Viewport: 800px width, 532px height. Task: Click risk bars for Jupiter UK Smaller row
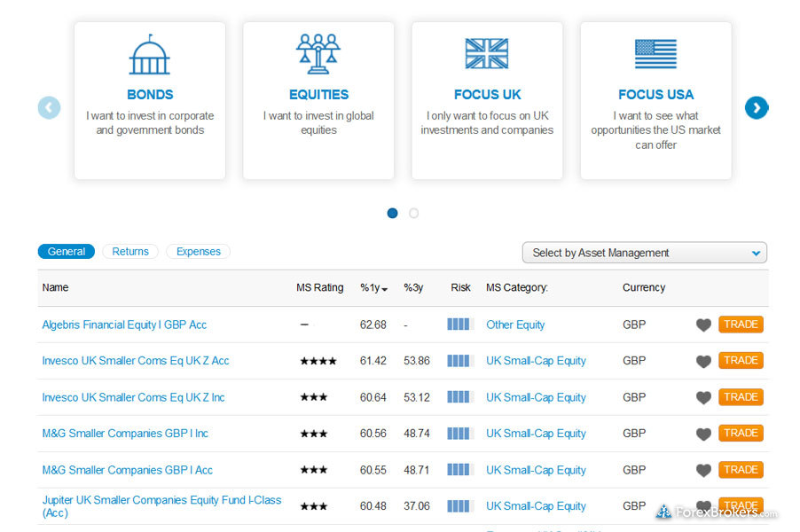tap(460, 506)
